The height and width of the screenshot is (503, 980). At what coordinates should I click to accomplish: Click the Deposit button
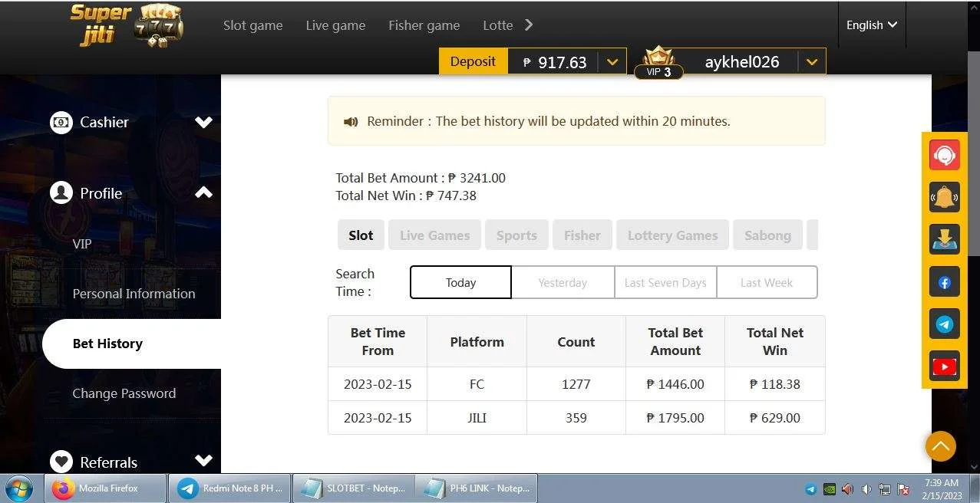tap(473, 61)
